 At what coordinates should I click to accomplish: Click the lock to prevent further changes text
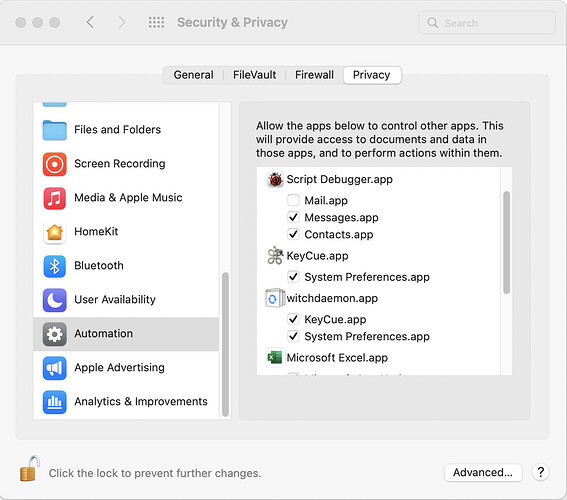click(x=155, y=473)
